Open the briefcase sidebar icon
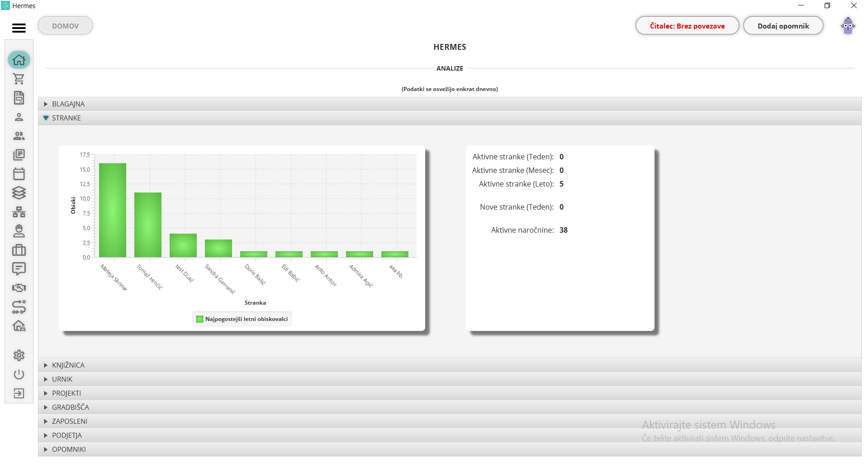This screenshot has width=868, height=464. (19, 250)
